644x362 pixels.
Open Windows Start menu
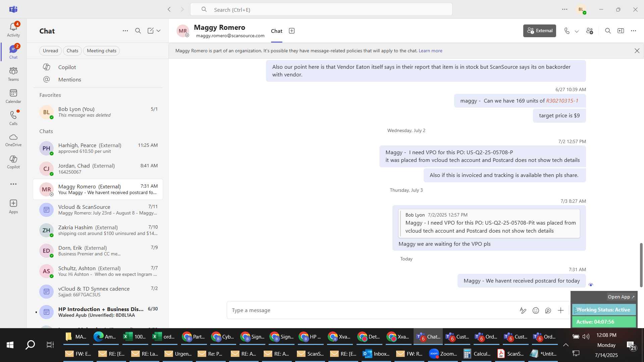click(x=10, y=345)
